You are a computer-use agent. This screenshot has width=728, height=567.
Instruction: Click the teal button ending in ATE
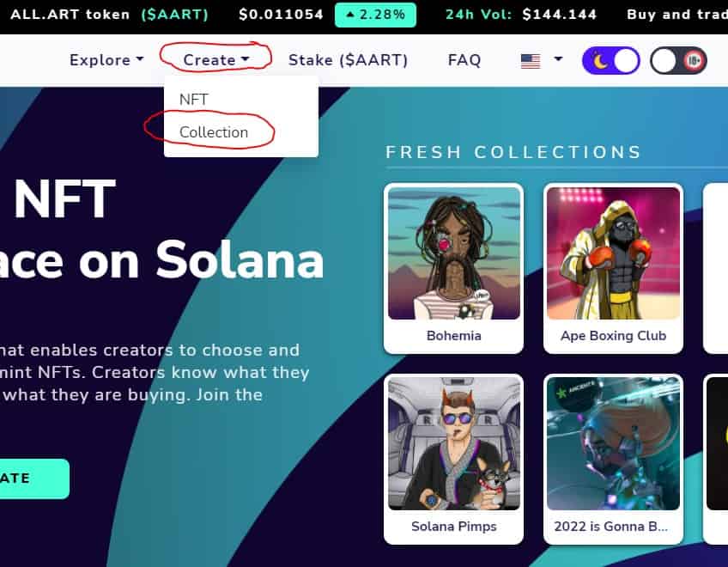(x=33, y=479)
